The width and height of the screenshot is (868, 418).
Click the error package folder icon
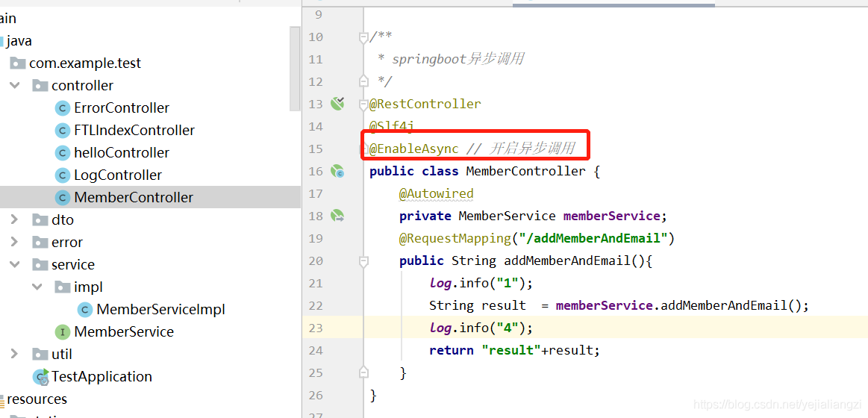[40, 243]
